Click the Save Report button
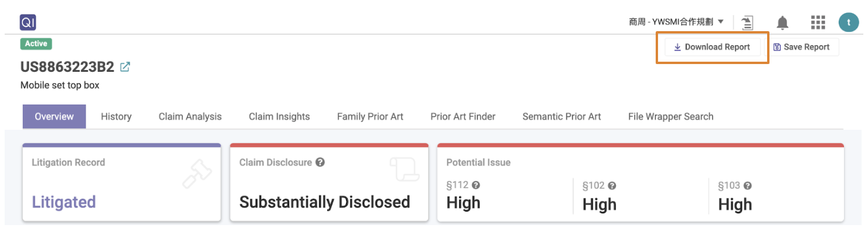Viewport: 868px width, 228px height. (802, 47)
